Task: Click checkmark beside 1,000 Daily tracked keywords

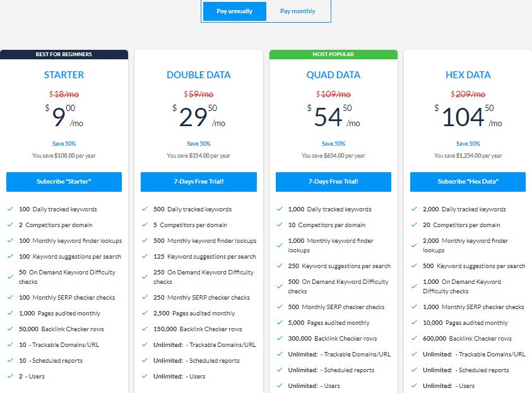Action: [x=280, y=209]
